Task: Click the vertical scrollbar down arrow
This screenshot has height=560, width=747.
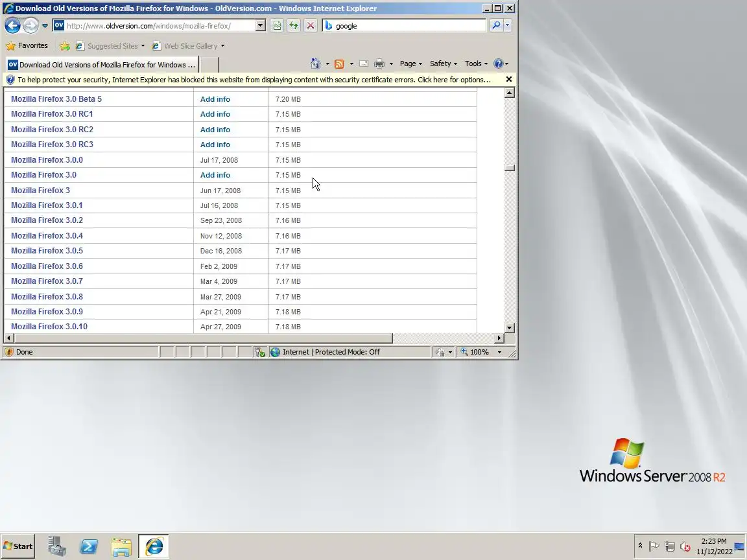Action: pyautogui.click(x=509, y=327)
